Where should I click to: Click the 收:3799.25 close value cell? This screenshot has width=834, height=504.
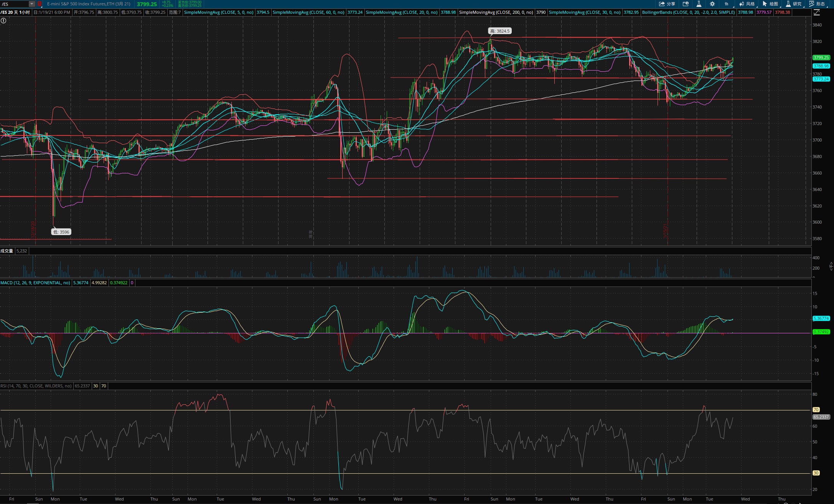click(155, 12)
